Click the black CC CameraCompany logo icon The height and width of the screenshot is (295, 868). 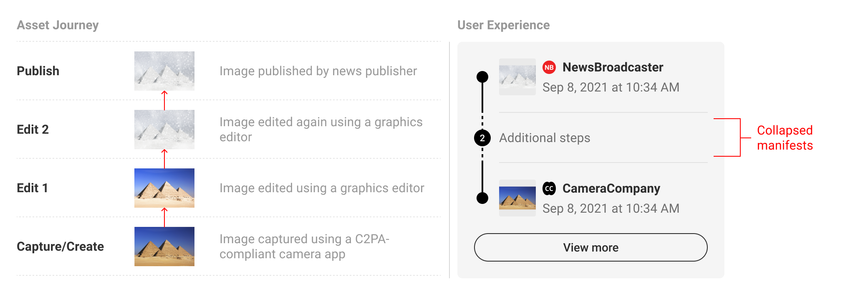549,188
